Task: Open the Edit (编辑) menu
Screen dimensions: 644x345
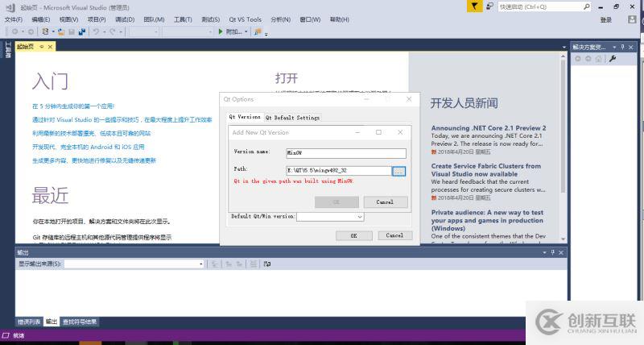Action: point(41,19)
